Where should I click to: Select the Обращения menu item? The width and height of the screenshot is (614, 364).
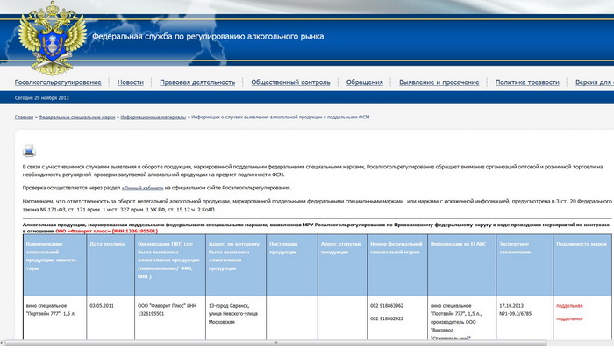(x=365, y=82)
